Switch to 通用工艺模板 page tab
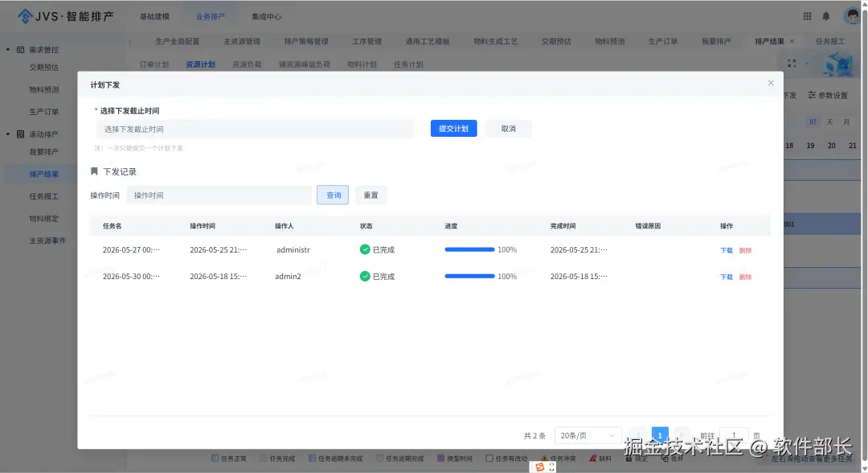868x473 pixels. (428, 42)
